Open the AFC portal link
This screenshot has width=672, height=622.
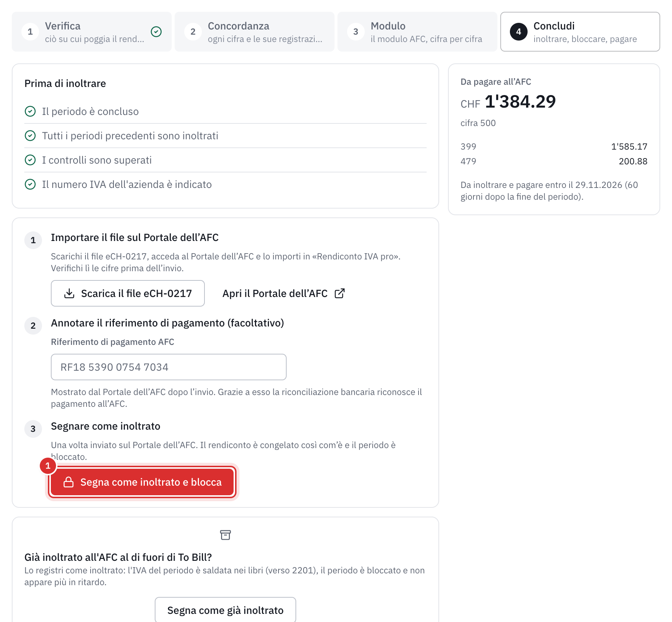284,293
